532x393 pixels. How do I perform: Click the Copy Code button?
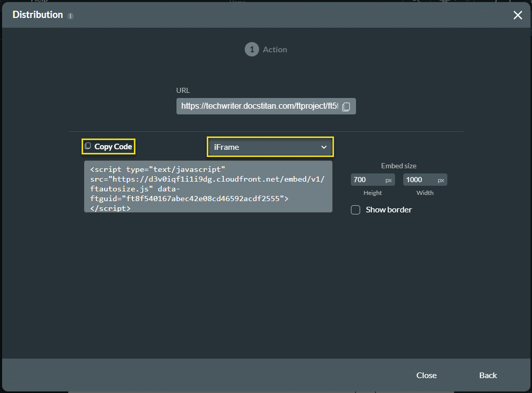click(x=109, y=147)
